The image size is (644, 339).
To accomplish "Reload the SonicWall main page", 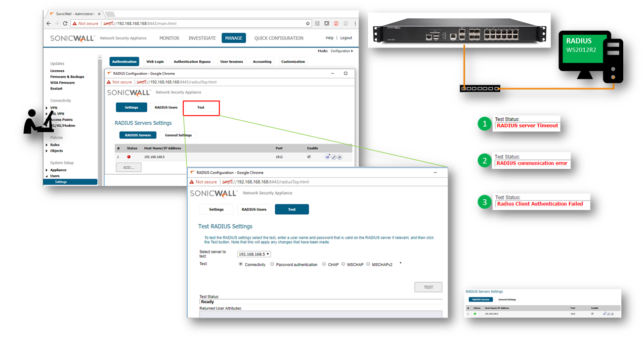I will pos(65,23).
